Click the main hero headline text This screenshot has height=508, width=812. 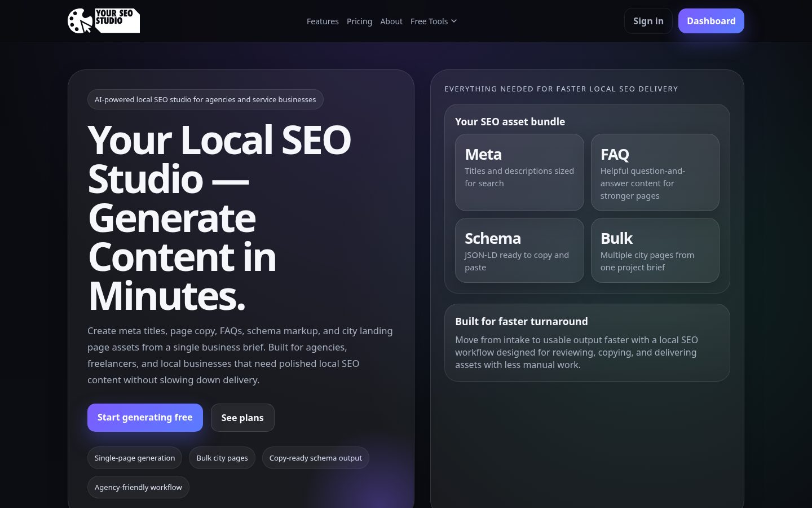220,217
